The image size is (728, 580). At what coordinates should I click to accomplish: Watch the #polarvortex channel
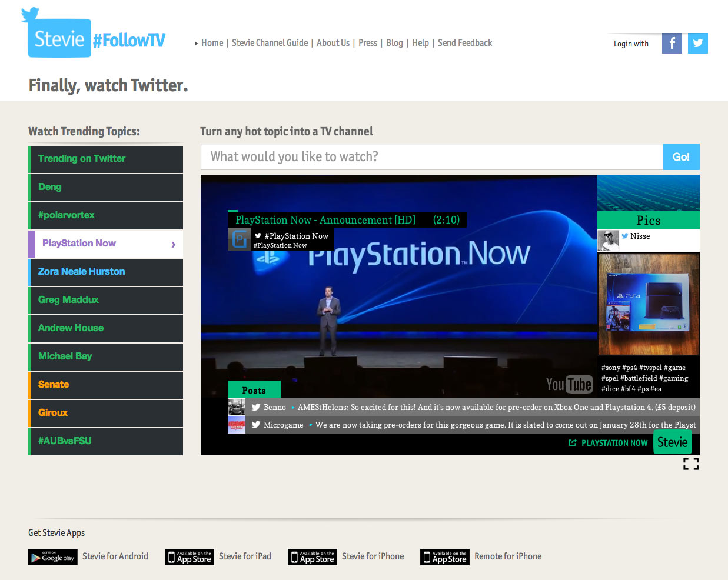pos(106,215)
